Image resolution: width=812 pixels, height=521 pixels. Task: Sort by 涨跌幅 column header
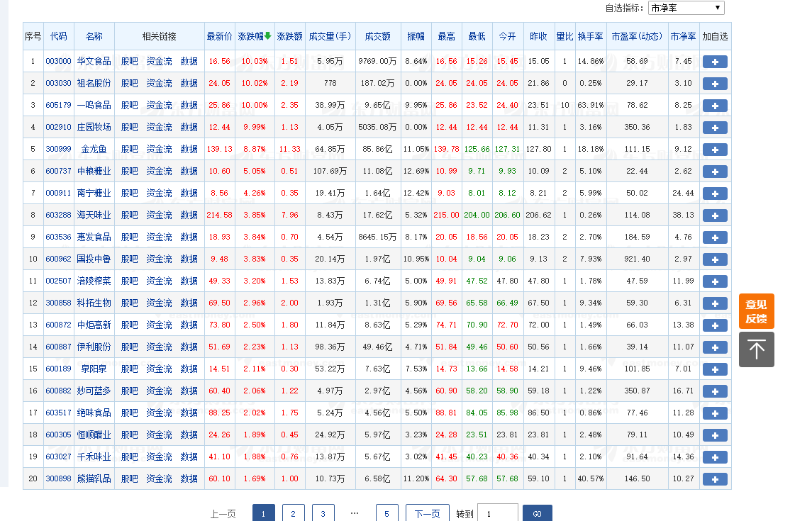pyautogui.click(x=255, y=36)
